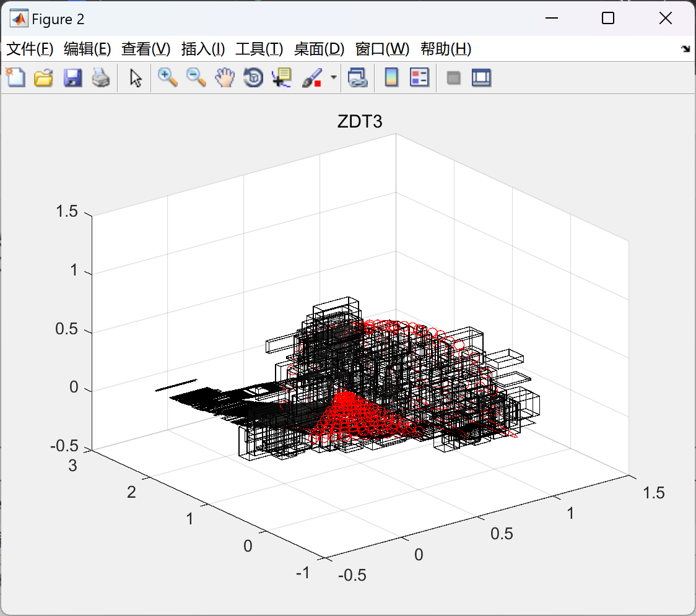Open the 帮助(H) menu
The height and width of the screenshot is (616, 696).
coord(446,49)
